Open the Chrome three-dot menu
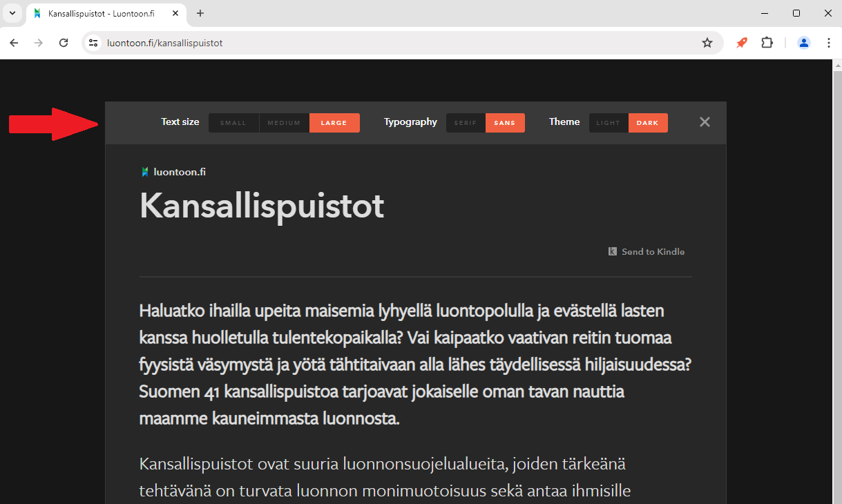842x504 pixels. [829, 43]
